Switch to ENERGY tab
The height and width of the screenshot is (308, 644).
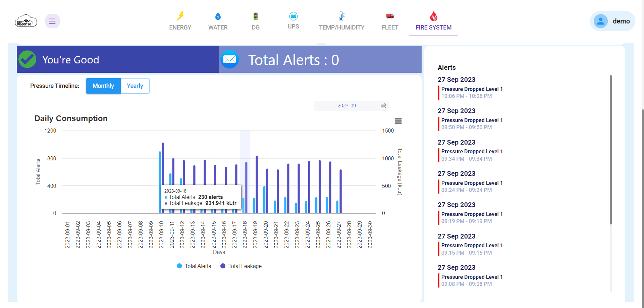pyautogui.click(x=180, y=28)
